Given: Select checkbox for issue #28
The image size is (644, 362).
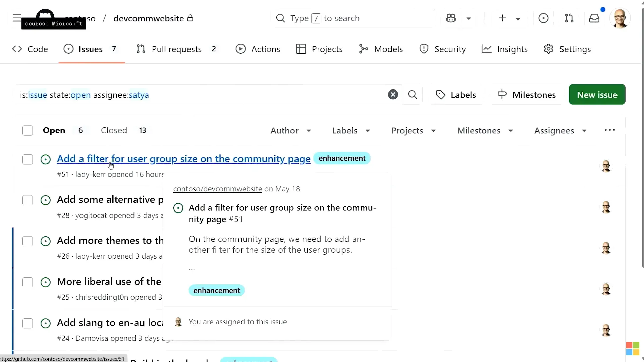Looking at the screenshot, I should [x=28, y=200].
